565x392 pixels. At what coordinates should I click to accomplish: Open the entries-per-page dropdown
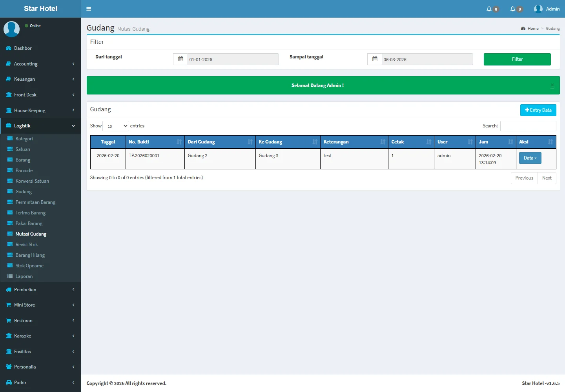pyautogui.click(x=116, y=126)
